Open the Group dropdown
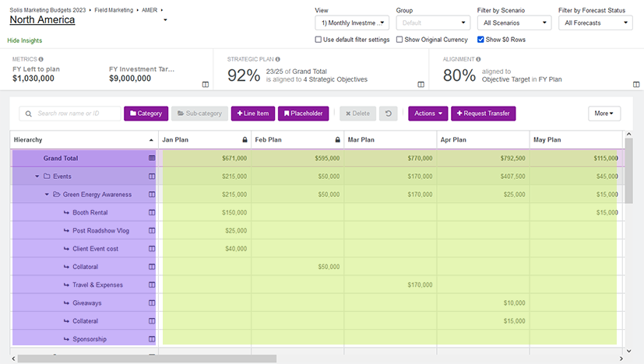This screenshot has height=364, width=644. tap(433, 23)
